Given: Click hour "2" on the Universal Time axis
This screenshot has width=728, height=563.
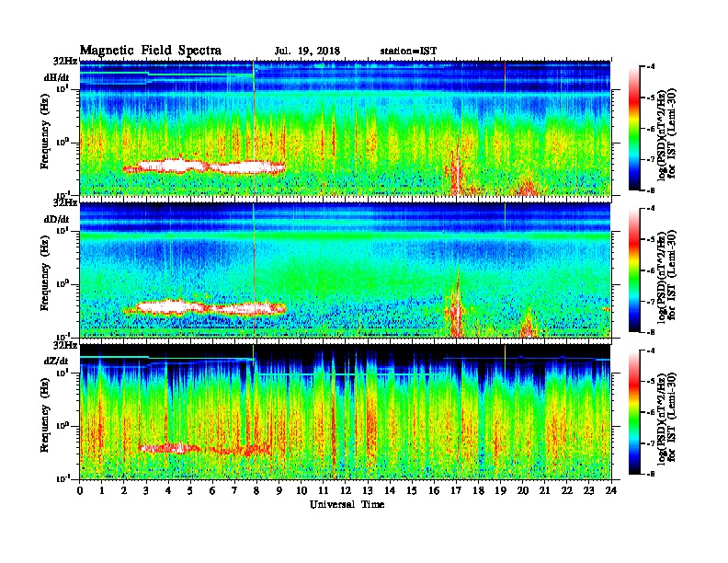Looking at the screenshot, I should pos(124,491).
